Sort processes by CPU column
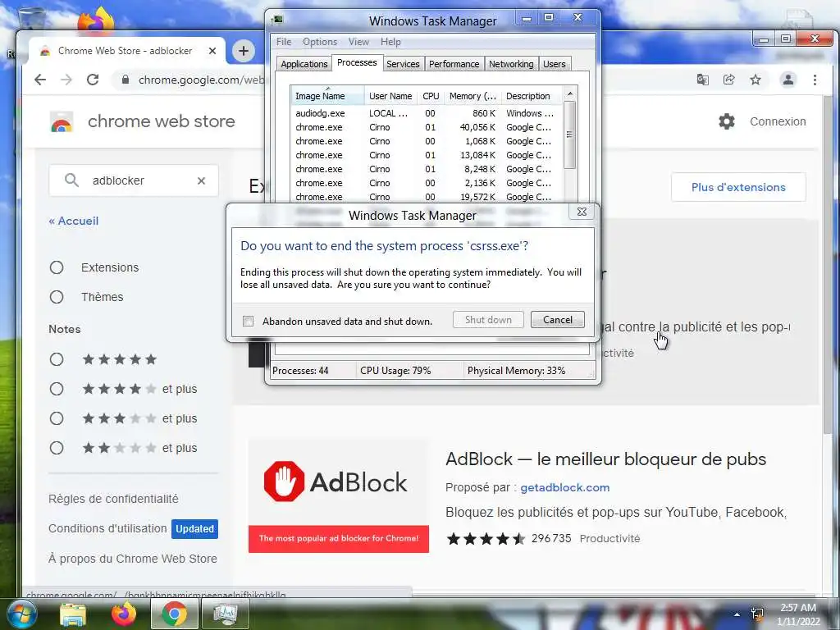The width and height of the screenshot is (840, 630). tap(431, 96)
